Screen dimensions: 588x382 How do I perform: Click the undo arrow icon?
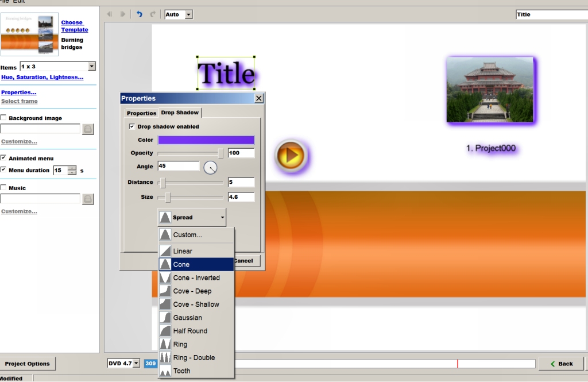[x=139, y=14]
